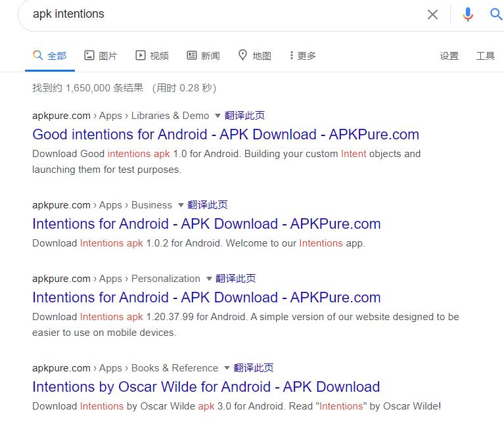The width and height of the screenshot is (504, 422).
Task: Open 'Good intentions for Android' result link
Action: [225, 135]
